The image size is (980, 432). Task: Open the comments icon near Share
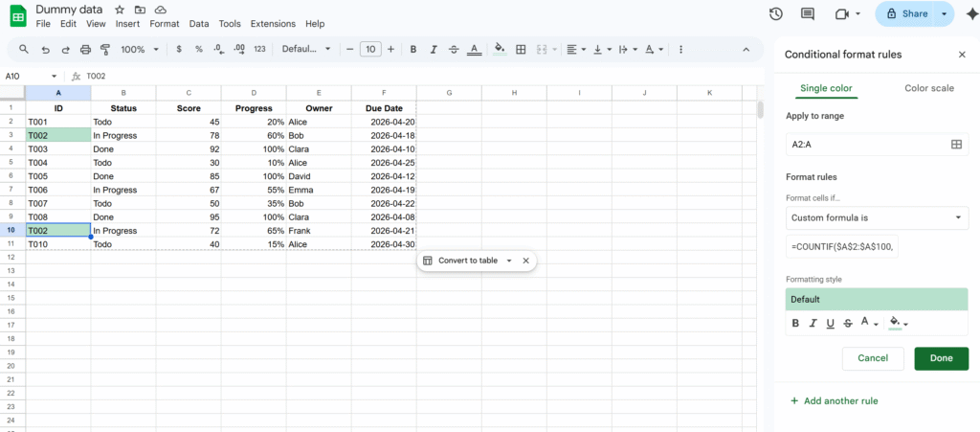[808, 13]
